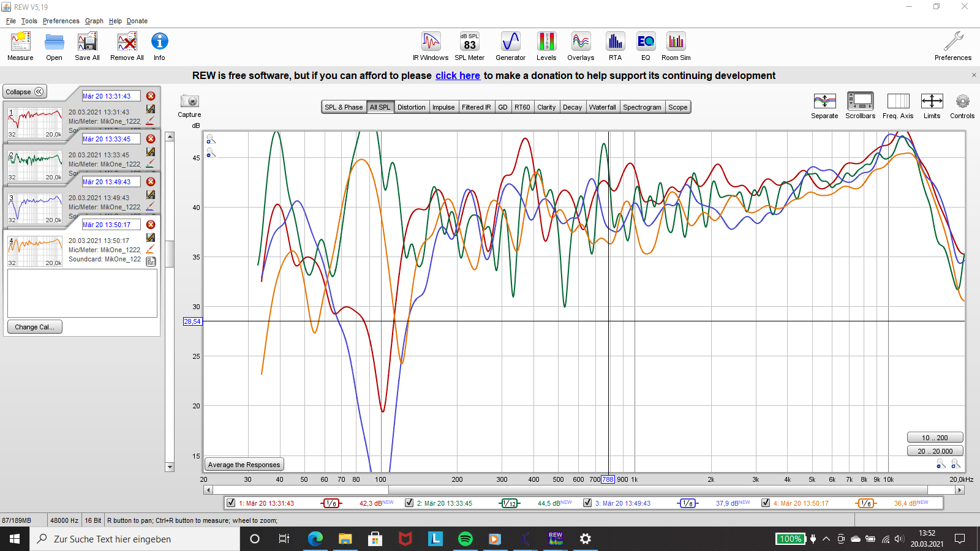Collapse the measurements panel
This screenshot has height=551, width=980.
point(25,92)
